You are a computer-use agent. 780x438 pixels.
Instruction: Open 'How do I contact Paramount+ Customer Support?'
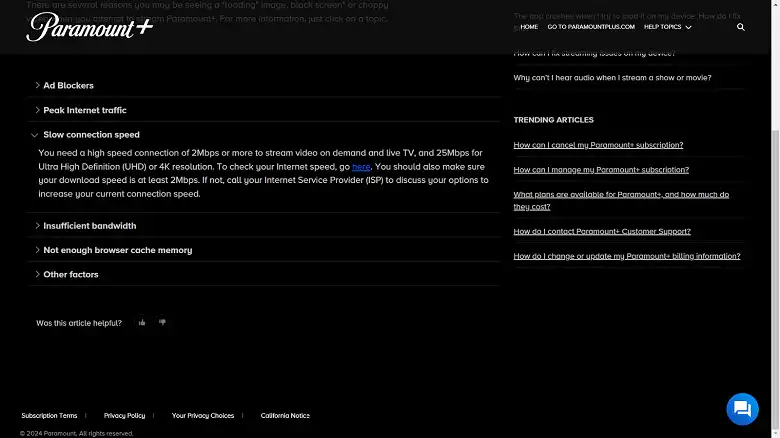coord(602,231)
